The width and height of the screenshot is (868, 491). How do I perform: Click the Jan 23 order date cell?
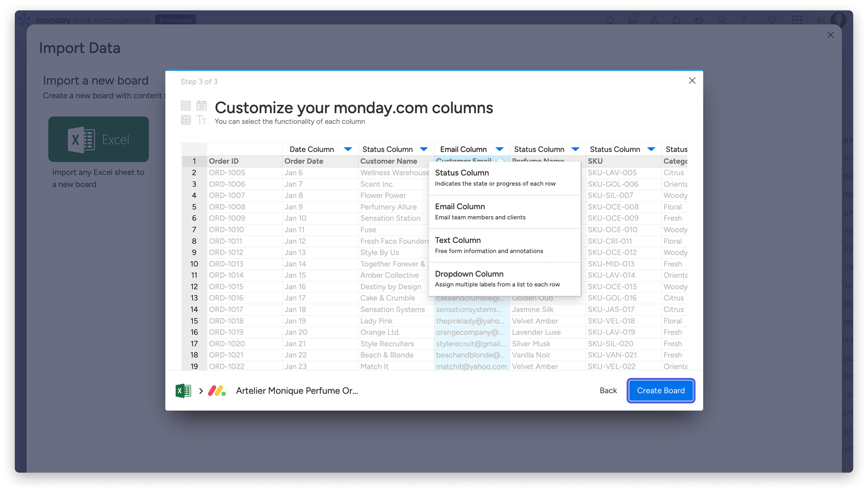point(320,366)
